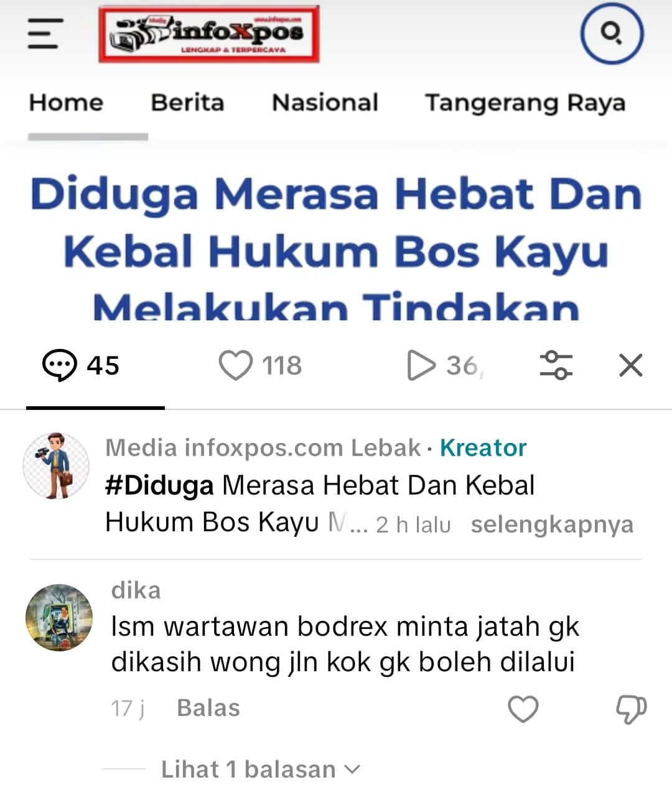Expand Lihat 1 balasan replies
Screen dimensions: 672x800
260,770
